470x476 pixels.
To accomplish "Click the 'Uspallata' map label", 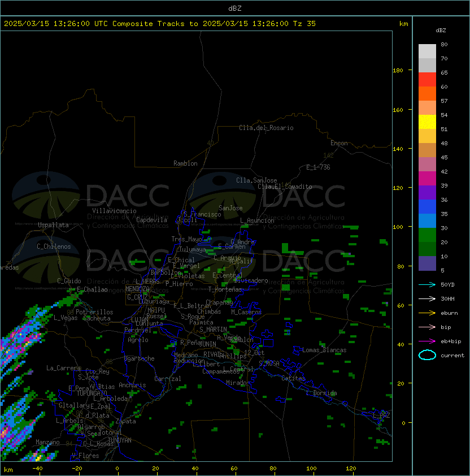I will pyautogui.click(x=53, y=225).
